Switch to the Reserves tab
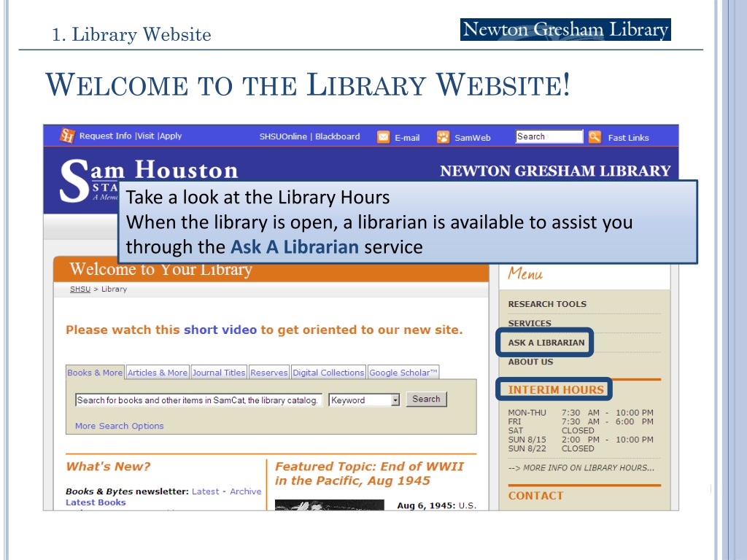The width and height of the screenshot is (747, 560). [268, 373]
